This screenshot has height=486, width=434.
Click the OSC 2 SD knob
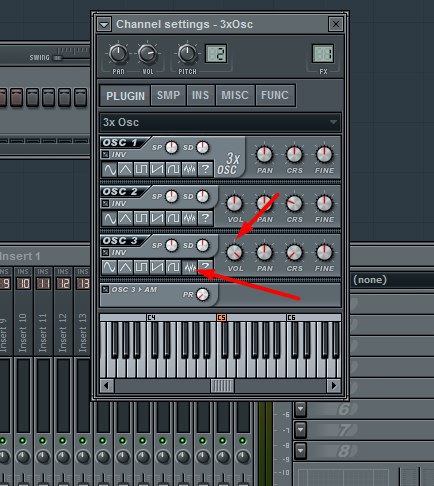tap(202, 196)
